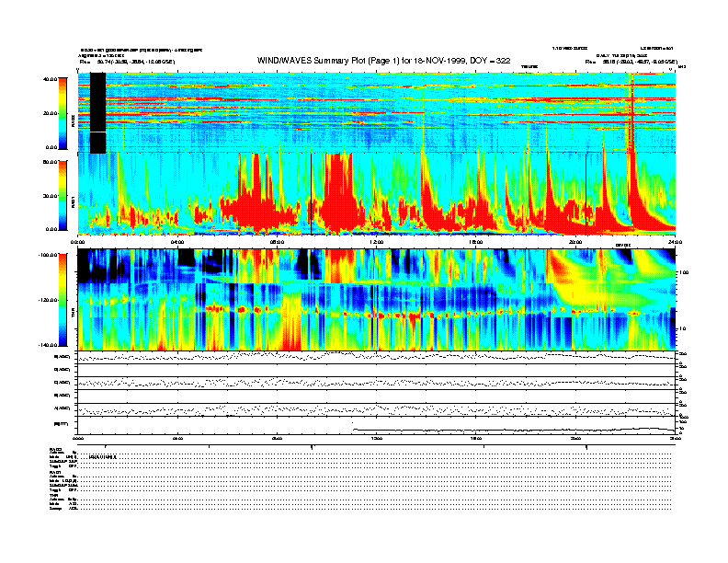Click the red-yellow emission near 08:30 in TNR
This screenshot has width=728, height=563.
pos(291,323)
